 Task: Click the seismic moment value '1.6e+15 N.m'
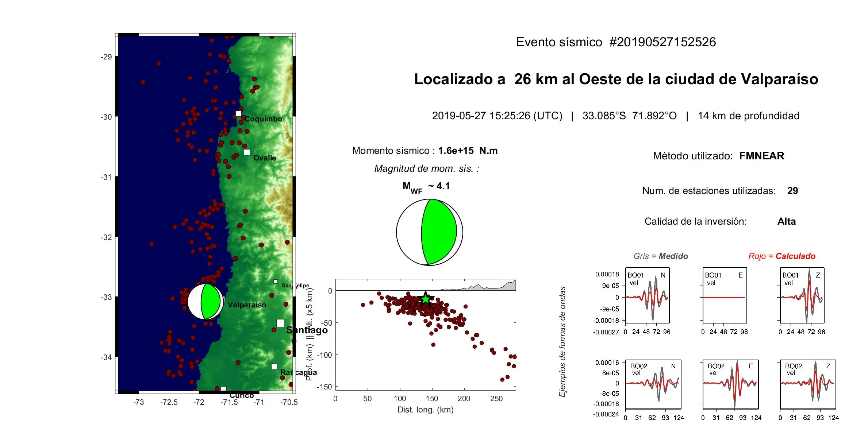468,151
